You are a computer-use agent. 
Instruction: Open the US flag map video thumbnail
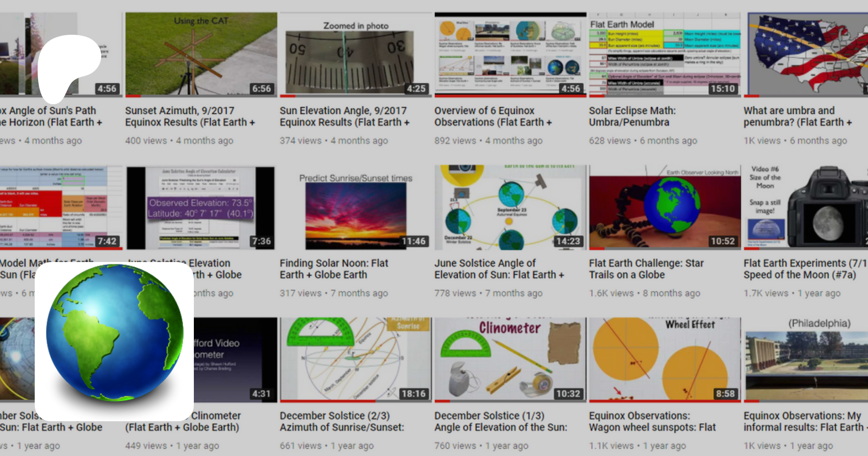tap(806, 54)
